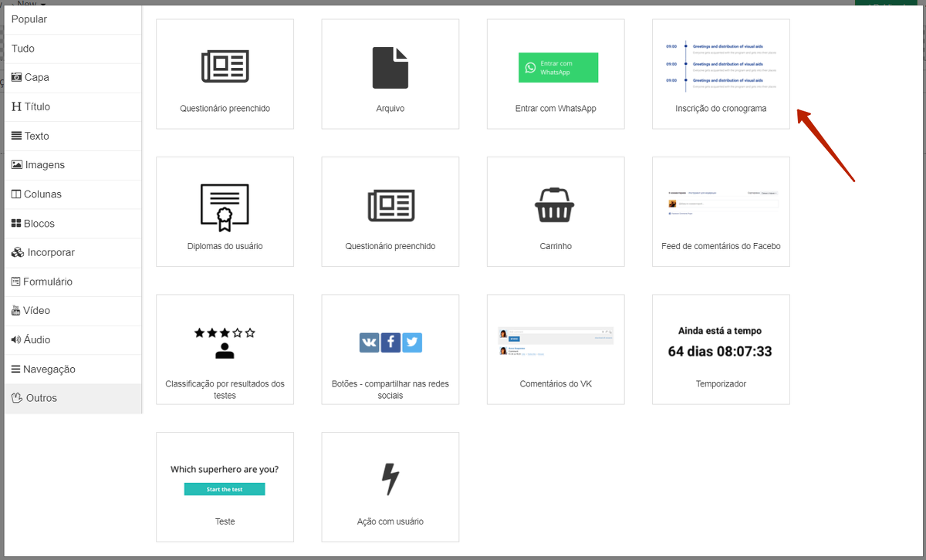Open the Popular category
The image size is (926, 560).
pyautogui.click(x=29, y=19)
